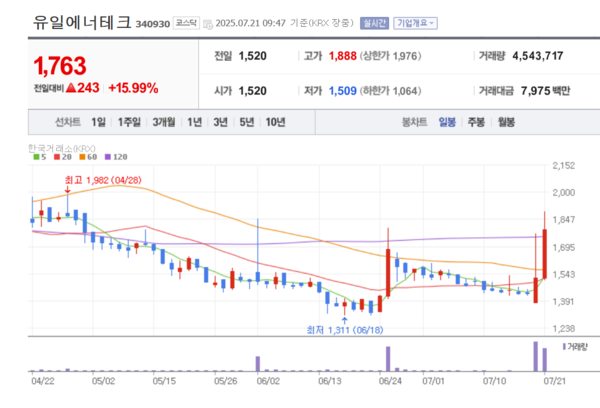The width and height of the screenshot is (600, 408).
Task: Click the 거래대금 value 7,975 백만
Action: (545, 91)
